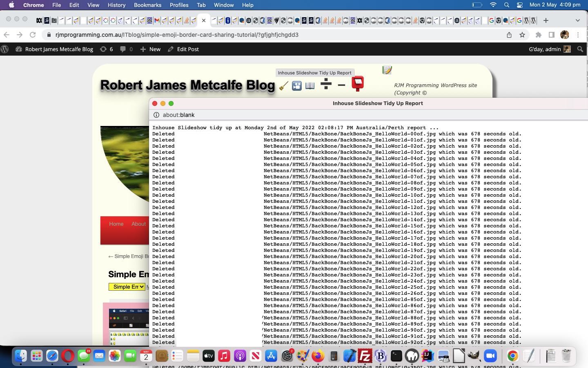This screenshot has width=588, height=368.
Task: Open the History menu
Action: pyautogui.click(x=116, y=5)
